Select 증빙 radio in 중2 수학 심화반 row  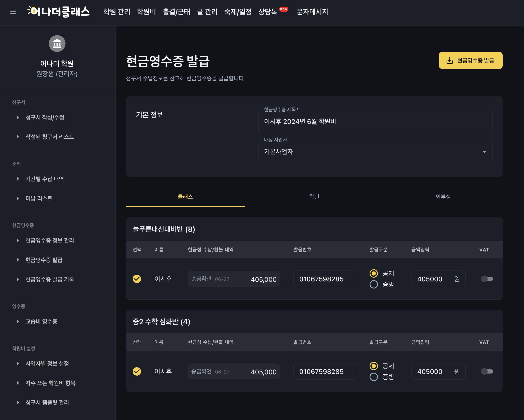click(374, 377)
